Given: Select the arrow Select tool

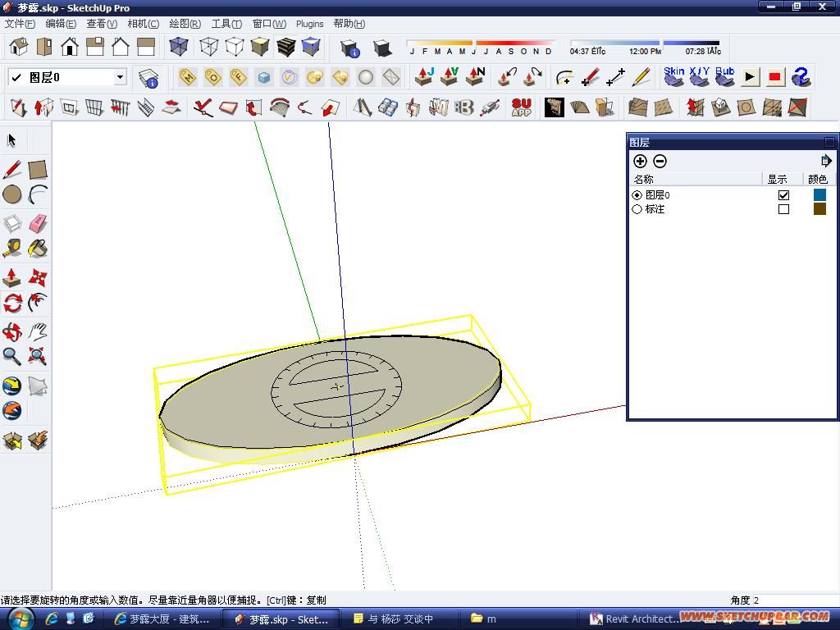Looking at the screenshot, I should [11, 140].
